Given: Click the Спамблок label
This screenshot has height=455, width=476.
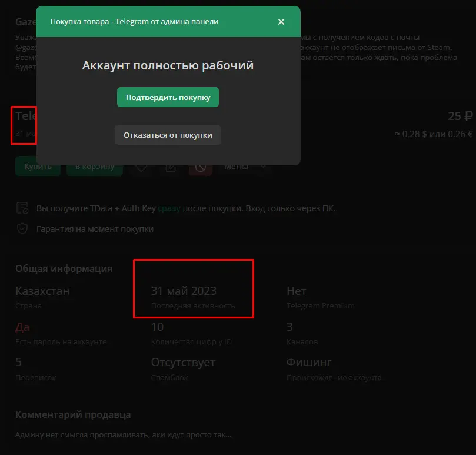Looking at the screenshot, I should (169, 377).
